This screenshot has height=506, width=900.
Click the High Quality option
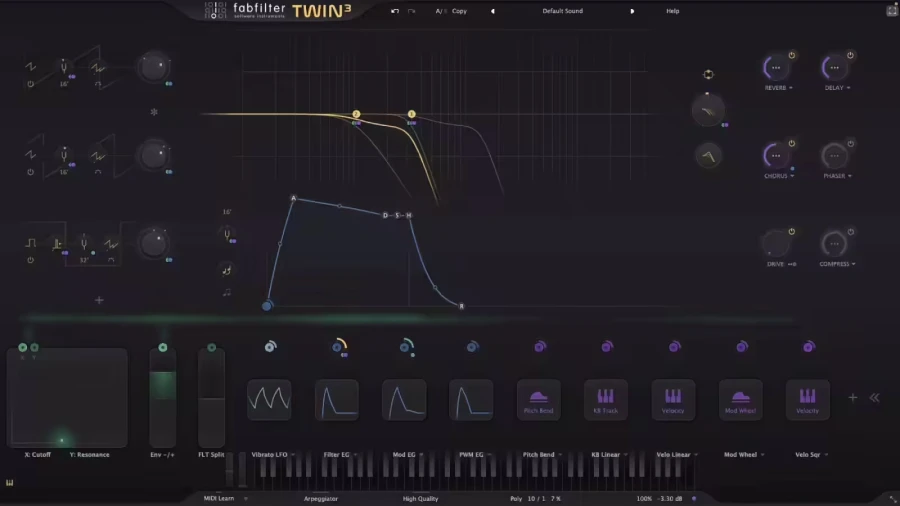[x=420, y=499]
